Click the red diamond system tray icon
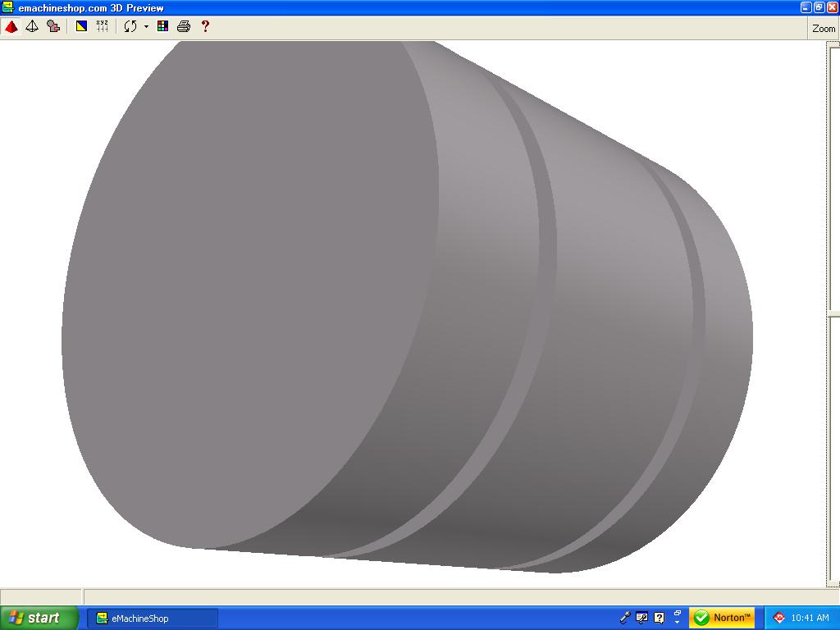840x630 pixels. coord(779,618)
